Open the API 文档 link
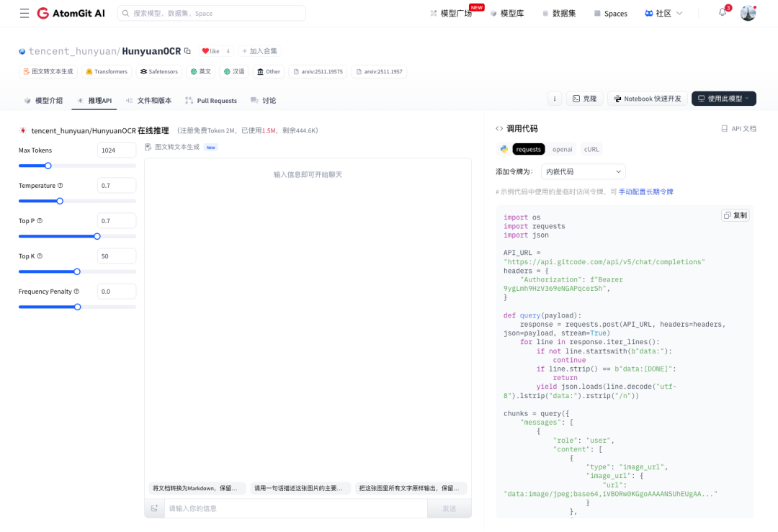 pos(739,128)
